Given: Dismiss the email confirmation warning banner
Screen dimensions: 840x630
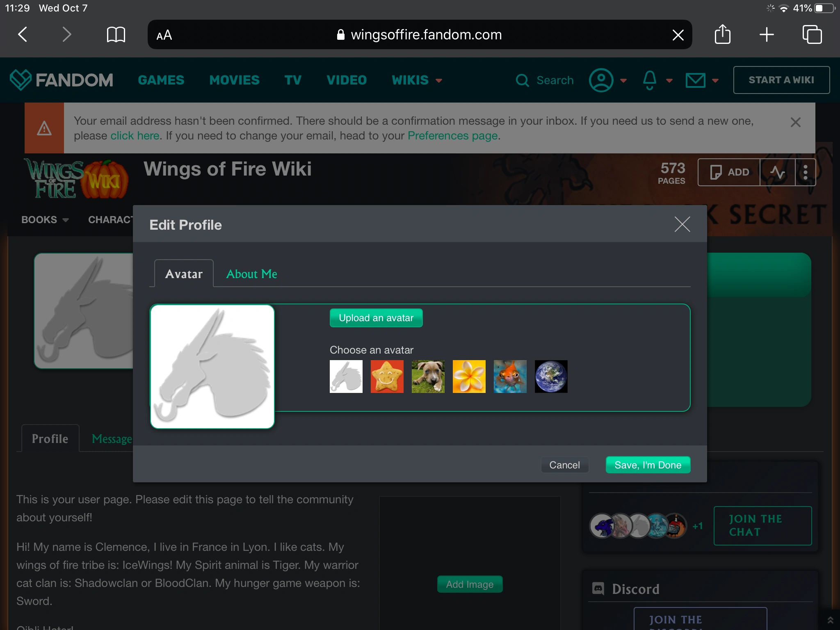Looking at the screenshot, I should (795, 122).
